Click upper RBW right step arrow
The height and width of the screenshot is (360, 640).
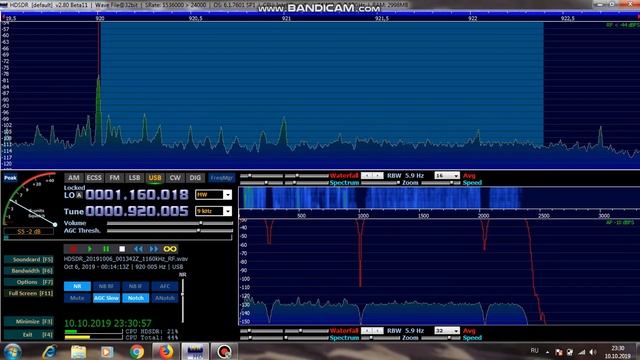[x=378, y=176]
